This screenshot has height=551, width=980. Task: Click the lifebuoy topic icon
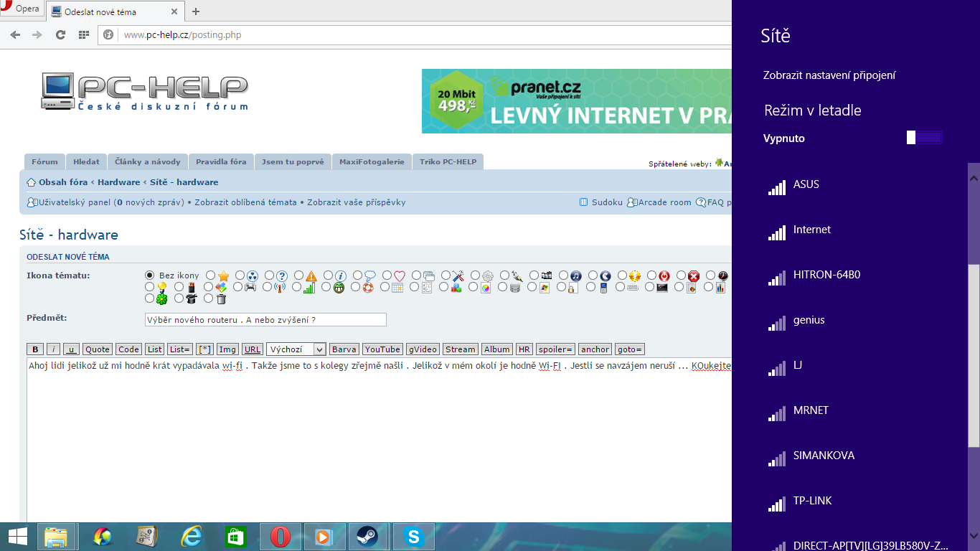[368, 288]
